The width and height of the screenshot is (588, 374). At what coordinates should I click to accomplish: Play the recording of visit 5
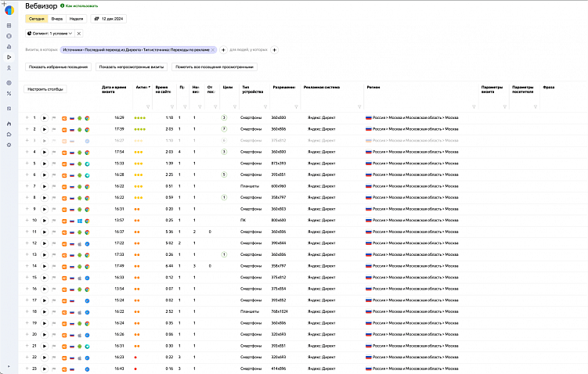point(45,163)
